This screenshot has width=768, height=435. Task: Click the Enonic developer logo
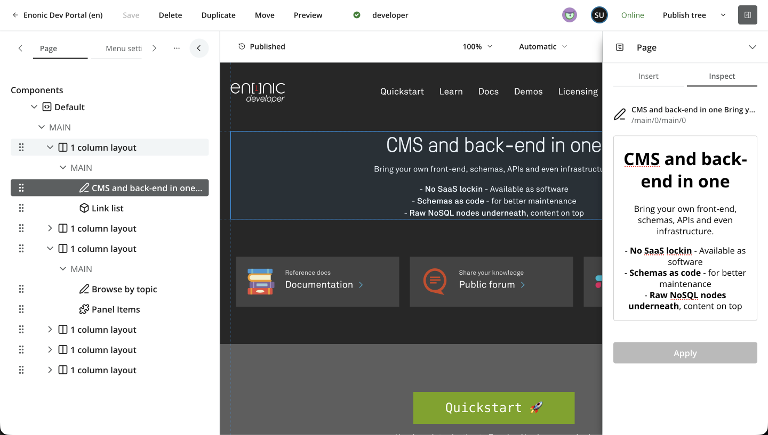(258, 92)
